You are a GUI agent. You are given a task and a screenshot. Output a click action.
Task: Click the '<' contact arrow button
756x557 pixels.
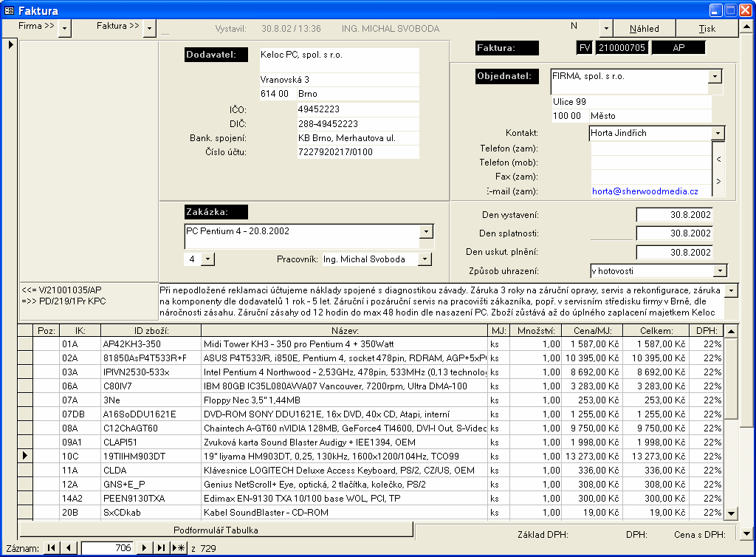pyautogui.click(x=718, y=160)
